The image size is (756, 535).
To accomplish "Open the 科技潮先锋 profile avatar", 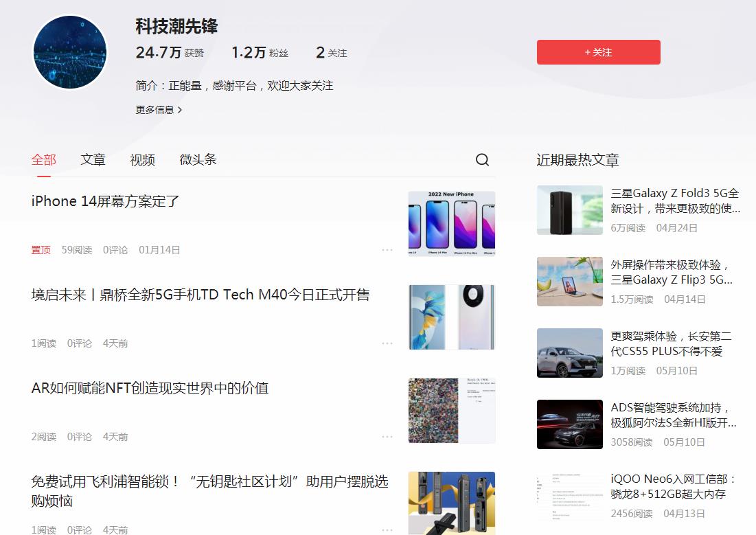I will click(x=71, y=52).
